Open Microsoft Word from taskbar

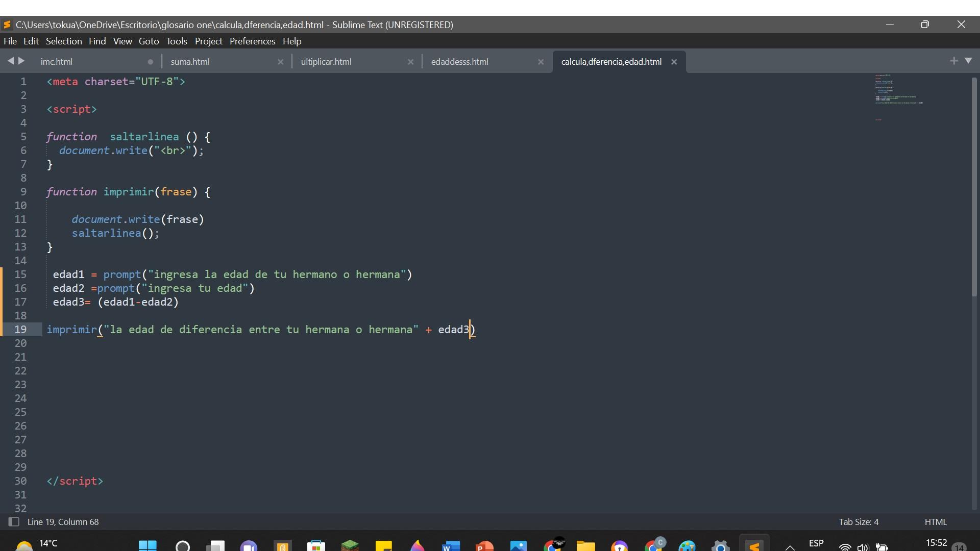coord(451,546)
